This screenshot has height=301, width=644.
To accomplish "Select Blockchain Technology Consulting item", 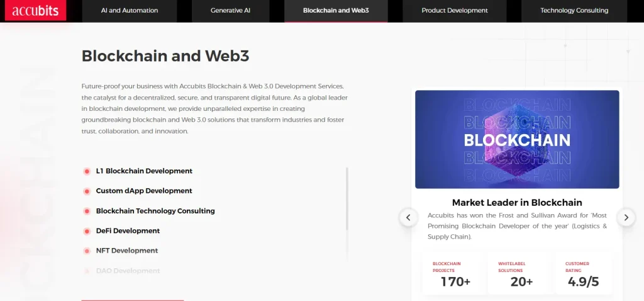I will point(155,211).
